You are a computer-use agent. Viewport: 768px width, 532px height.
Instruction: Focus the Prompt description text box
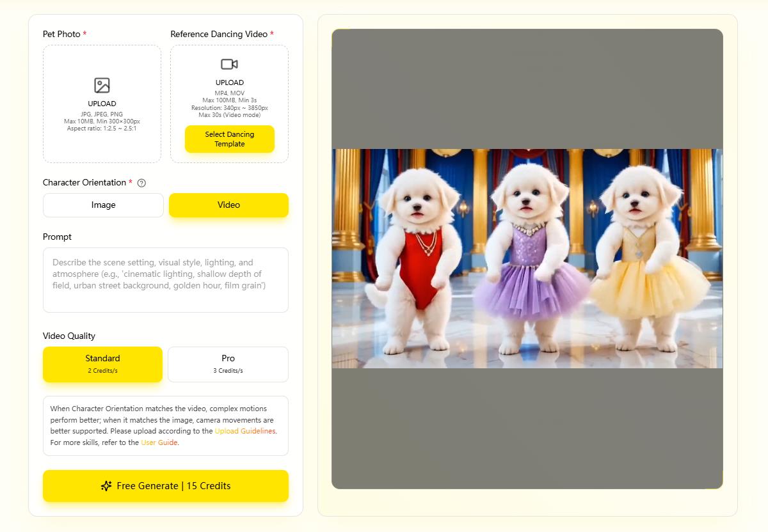click(166, 280)
